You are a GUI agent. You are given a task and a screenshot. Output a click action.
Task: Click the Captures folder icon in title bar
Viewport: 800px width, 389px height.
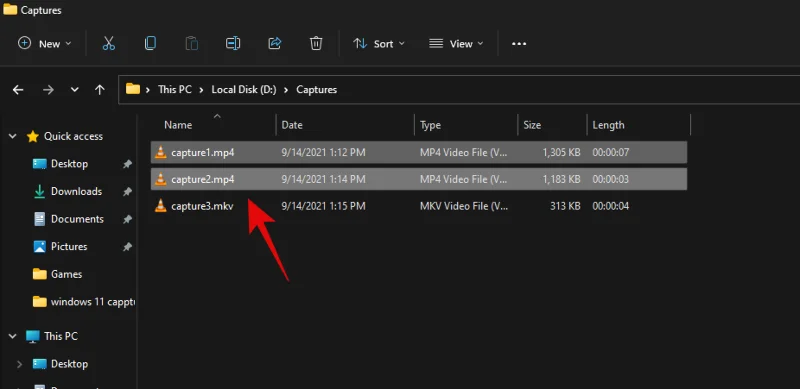[10, 9]
